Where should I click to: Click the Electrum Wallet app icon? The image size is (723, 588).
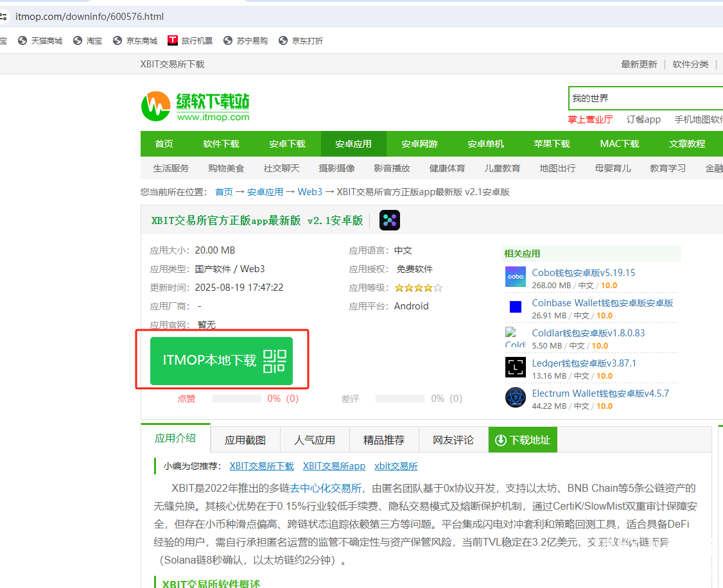[515, 397]
